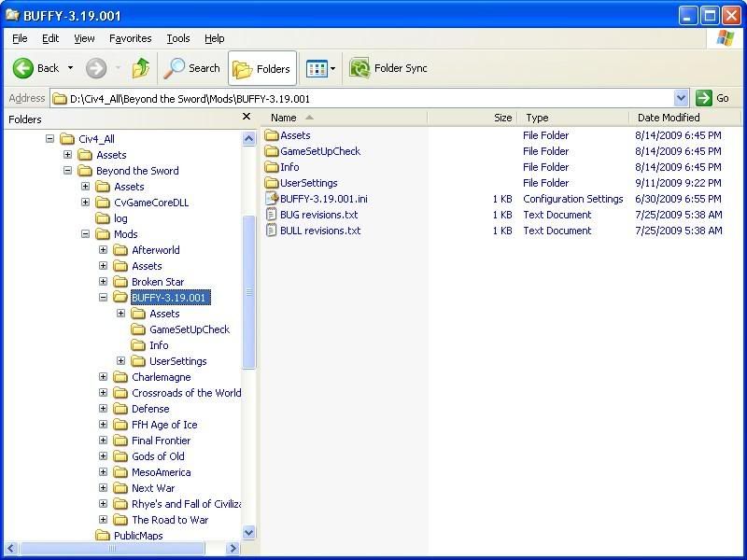The image size is (747, 560).
Task: Expand the Final Frontier tree node
Action: [103, 440]
